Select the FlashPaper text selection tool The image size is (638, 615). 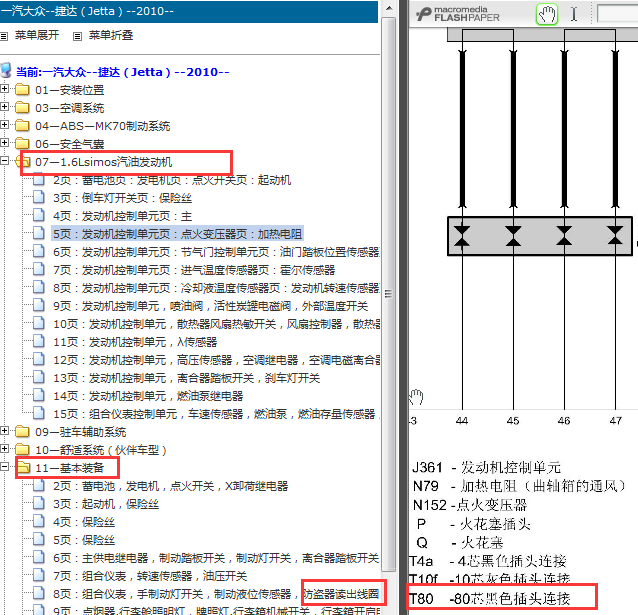(x=574, y=14)
